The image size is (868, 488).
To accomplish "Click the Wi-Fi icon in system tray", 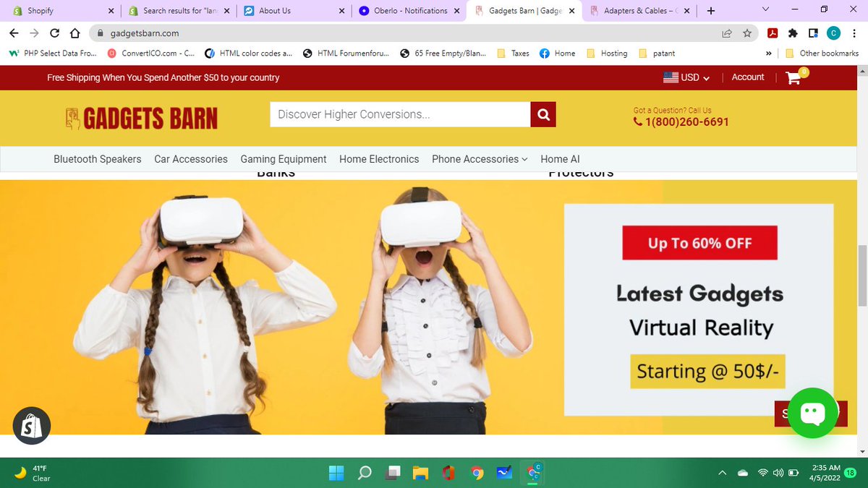I will (x=762, y=473).
